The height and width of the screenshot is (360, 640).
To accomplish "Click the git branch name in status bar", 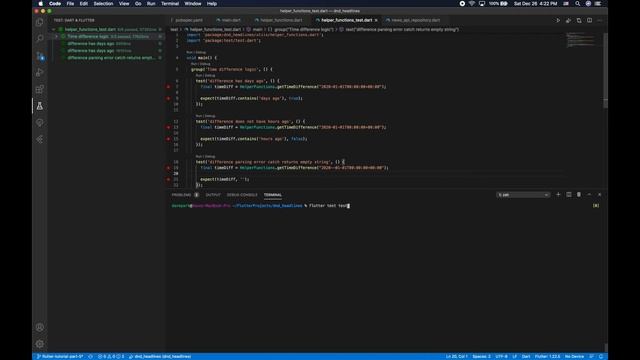I will [60, 356].
